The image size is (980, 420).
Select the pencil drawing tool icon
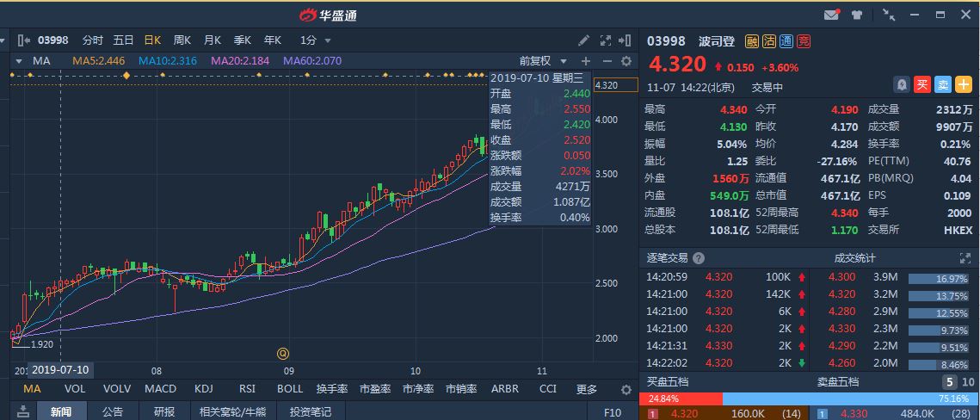pos(583,40)
